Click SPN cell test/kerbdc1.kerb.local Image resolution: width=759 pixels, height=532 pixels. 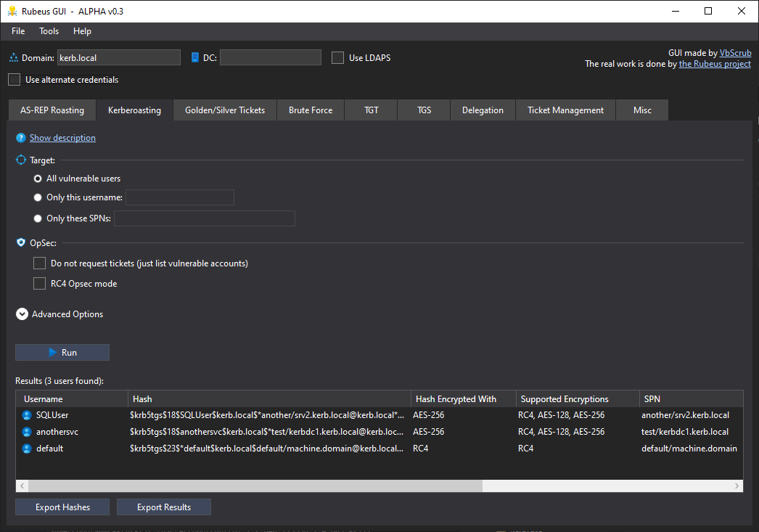(685, 432)
